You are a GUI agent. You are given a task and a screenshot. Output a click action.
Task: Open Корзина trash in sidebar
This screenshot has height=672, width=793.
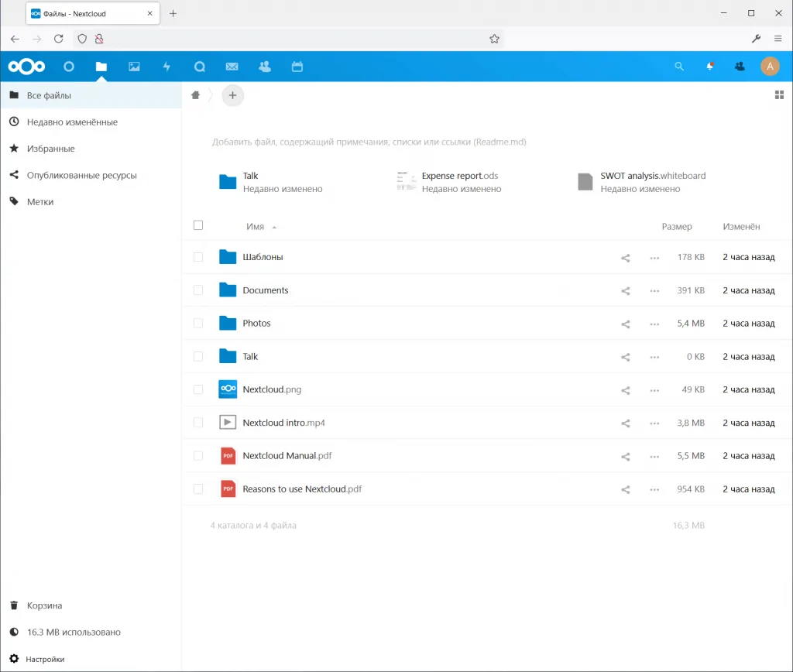click(91, 605)
